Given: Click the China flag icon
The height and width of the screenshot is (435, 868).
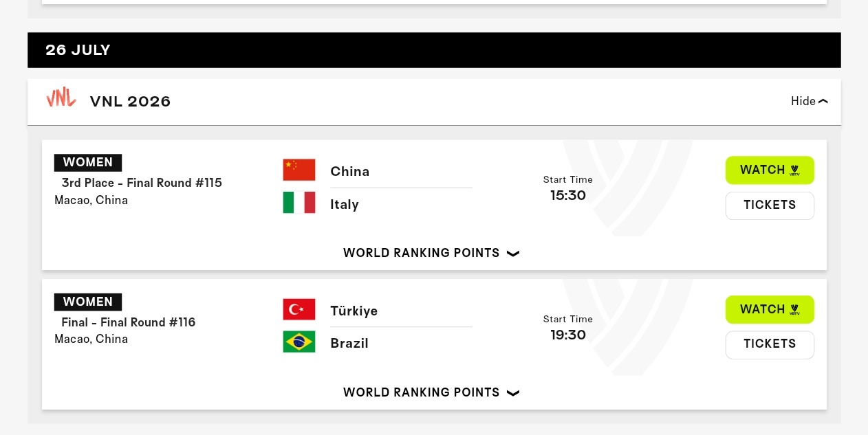Looking at the screenshot, I should [x=299, y=170].
